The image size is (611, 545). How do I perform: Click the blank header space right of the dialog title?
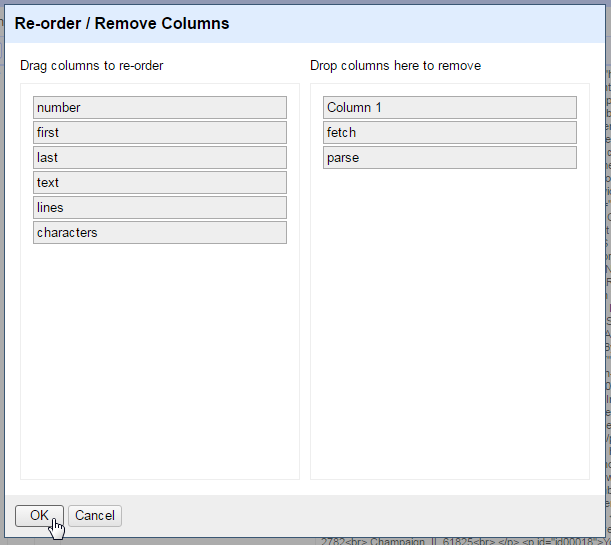pos(420,23)
